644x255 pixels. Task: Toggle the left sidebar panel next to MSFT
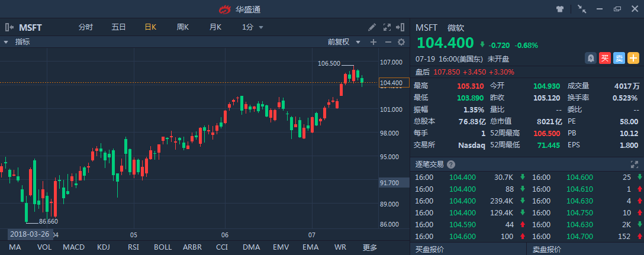9,27
